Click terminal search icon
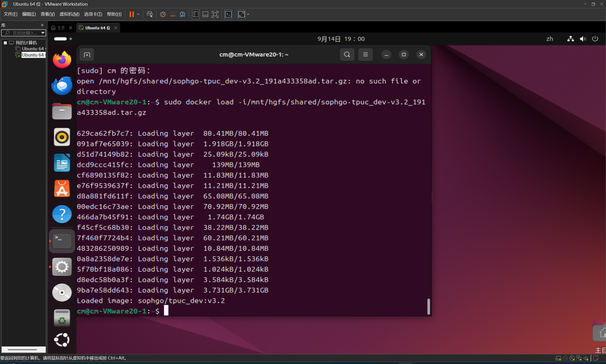Screen dimensions: 606x364 [347, 54]
